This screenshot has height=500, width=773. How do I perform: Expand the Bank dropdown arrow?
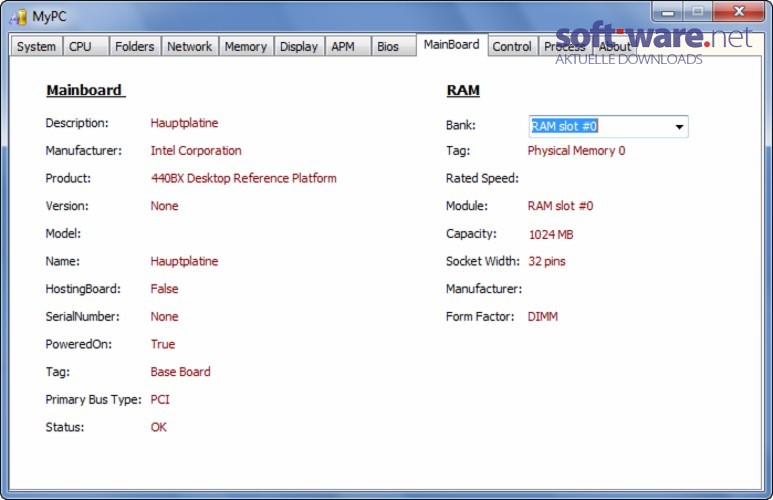(x=679, y=127)
